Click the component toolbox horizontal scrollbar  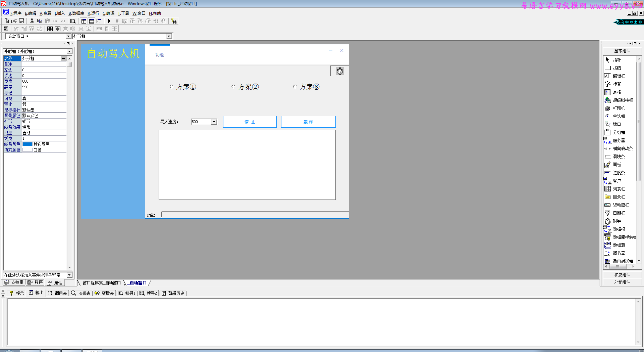[x=620, y=267]
